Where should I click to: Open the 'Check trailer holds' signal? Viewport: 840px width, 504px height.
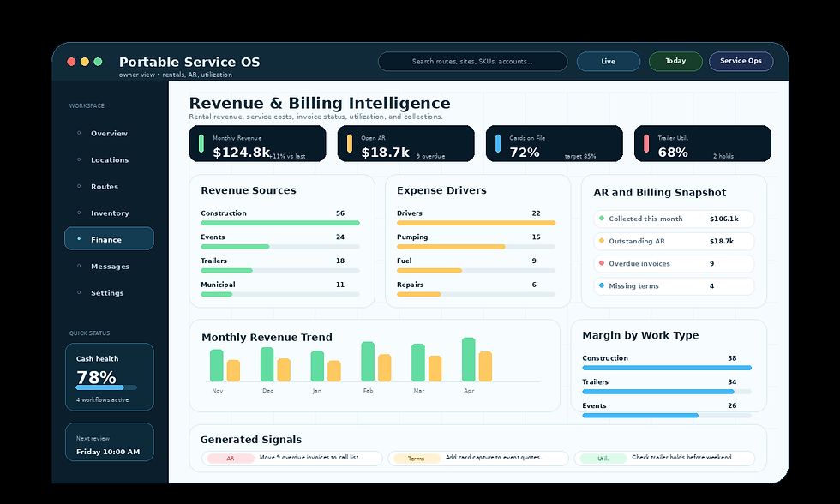664,459
